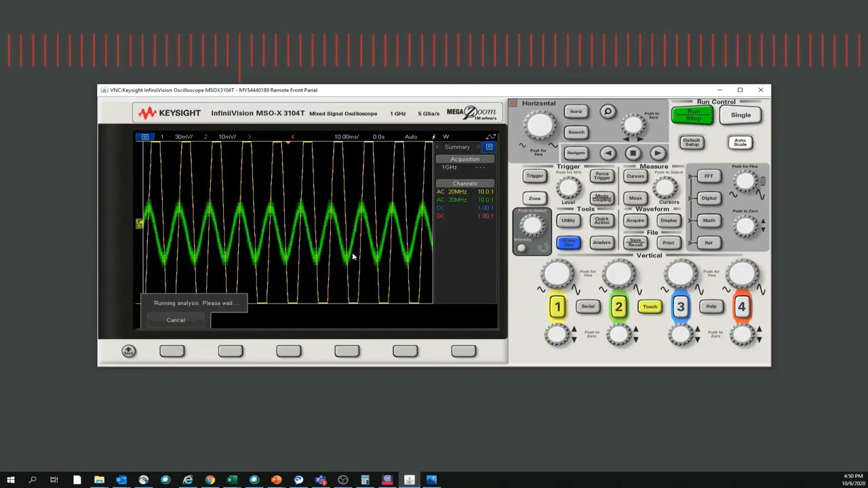Toggle channel 3 blue key
This screenshot has height=488, width=868.
click(680, 307)
